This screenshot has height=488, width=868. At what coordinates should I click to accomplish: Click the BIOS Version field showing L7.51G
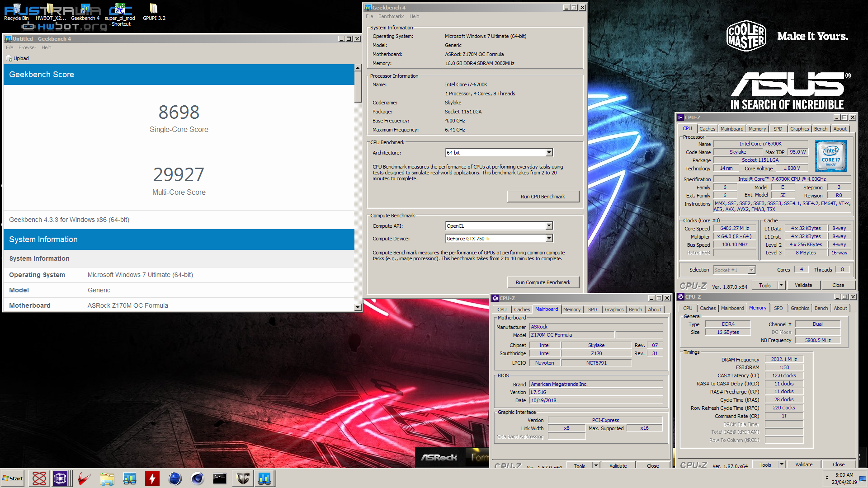595,392
